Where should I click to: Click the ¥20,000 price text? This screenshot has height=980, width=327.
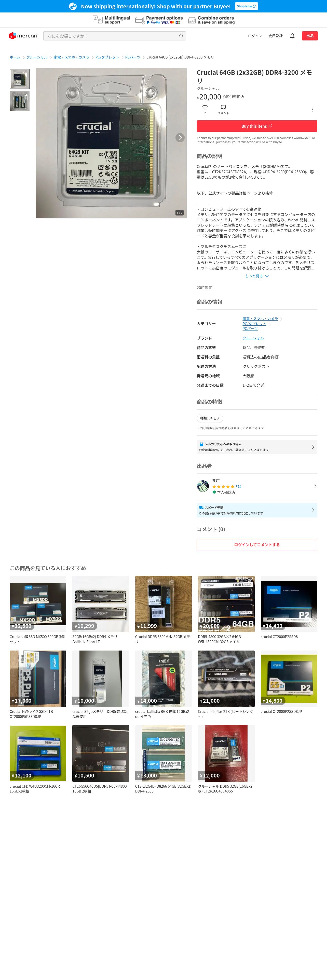[209, 97]
